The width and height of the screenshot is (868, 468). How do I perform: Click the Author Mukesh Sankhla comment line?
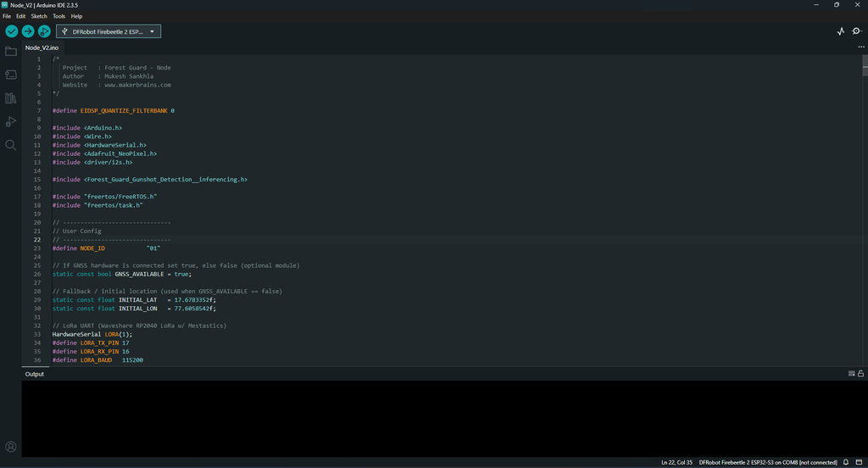(108, 76)
